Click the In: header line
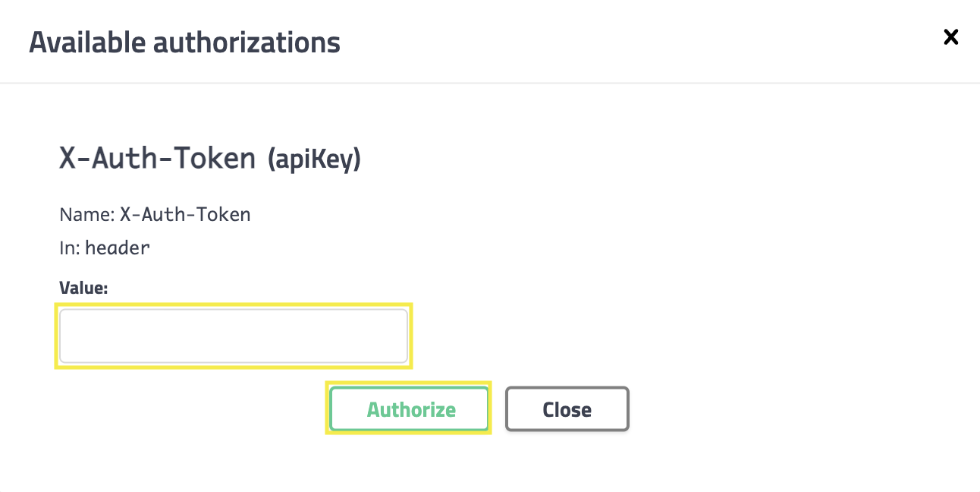This screenshot has width=980, height=492. (x=105, y=248)
